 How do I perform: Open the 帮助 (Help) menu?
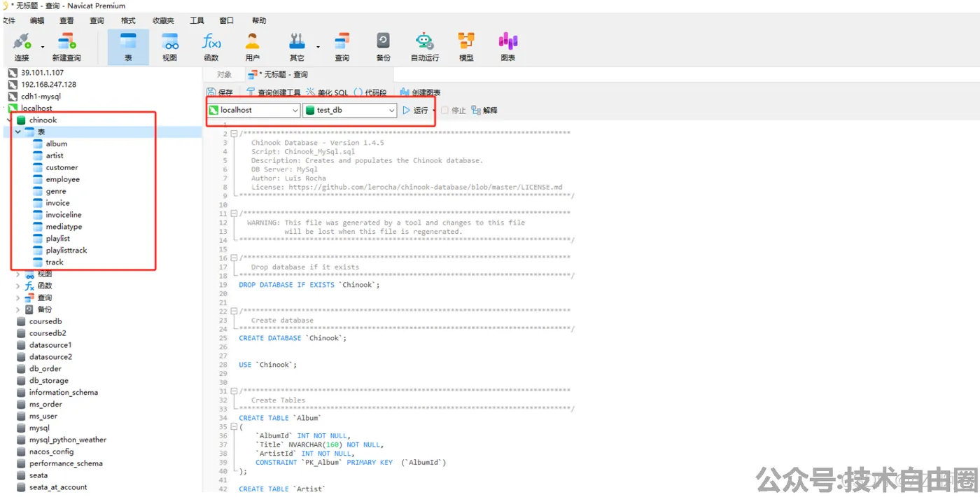pos(259,20)
